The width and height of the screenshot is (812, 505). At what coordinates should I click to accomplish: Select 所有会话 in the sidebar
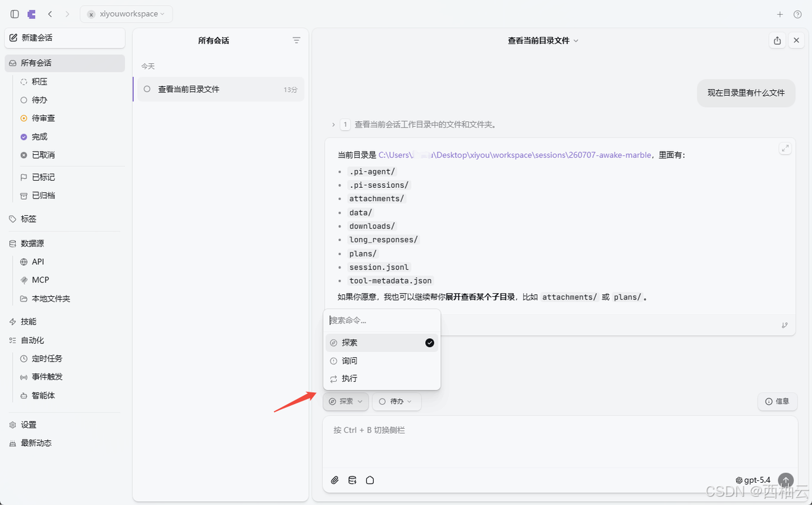coord(65,63)
